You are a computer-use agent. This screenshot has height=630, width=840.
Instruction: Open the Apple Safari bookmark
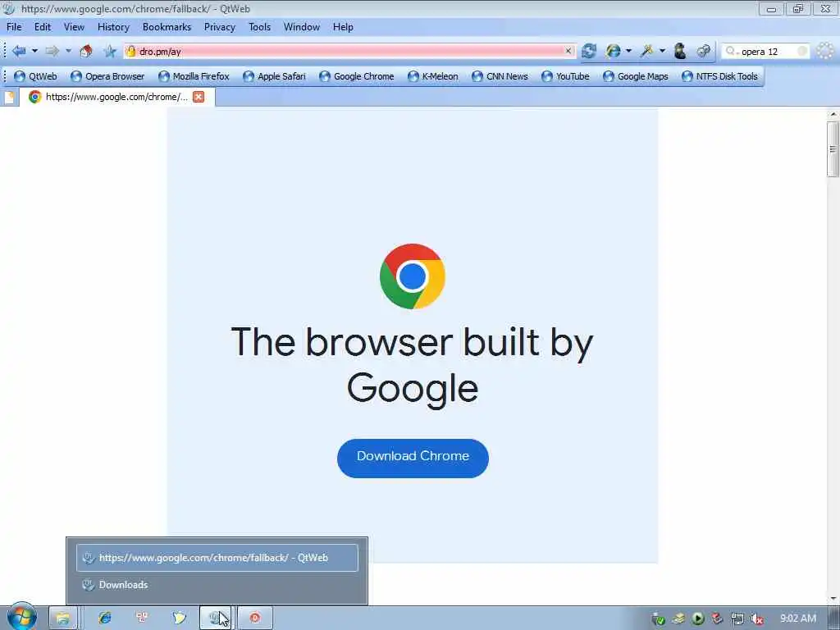(x=274, y=76)
